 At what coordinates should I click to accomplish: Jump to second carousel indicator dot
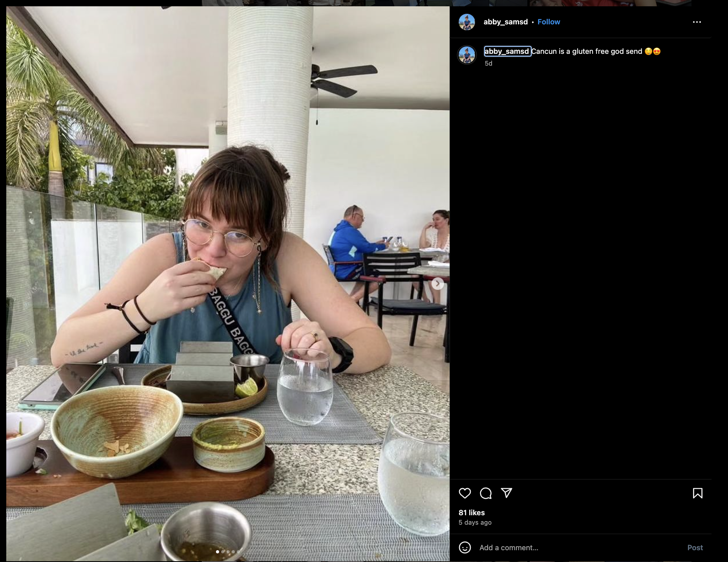[223, 552]
